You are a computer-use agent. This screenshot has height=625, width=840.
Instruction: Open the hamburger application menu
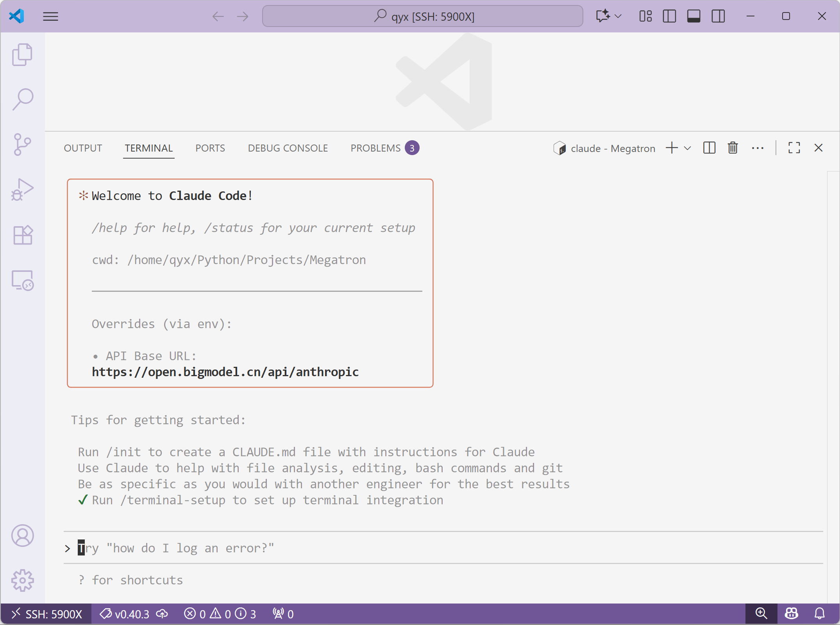click(50, 16)
